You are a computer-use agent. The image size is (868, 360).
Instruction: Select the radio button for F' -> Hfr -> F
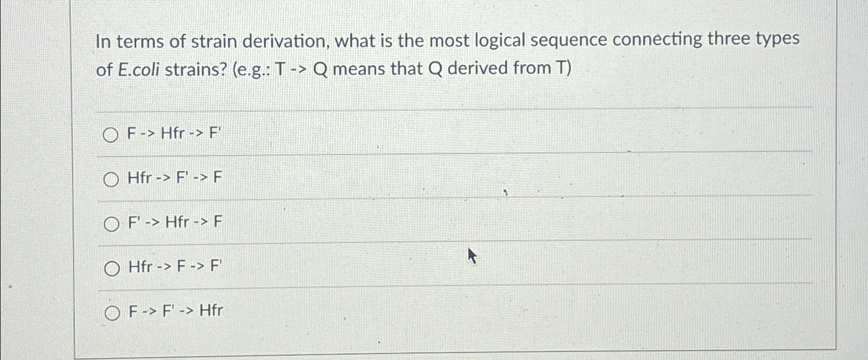click(x=111, y=223)
